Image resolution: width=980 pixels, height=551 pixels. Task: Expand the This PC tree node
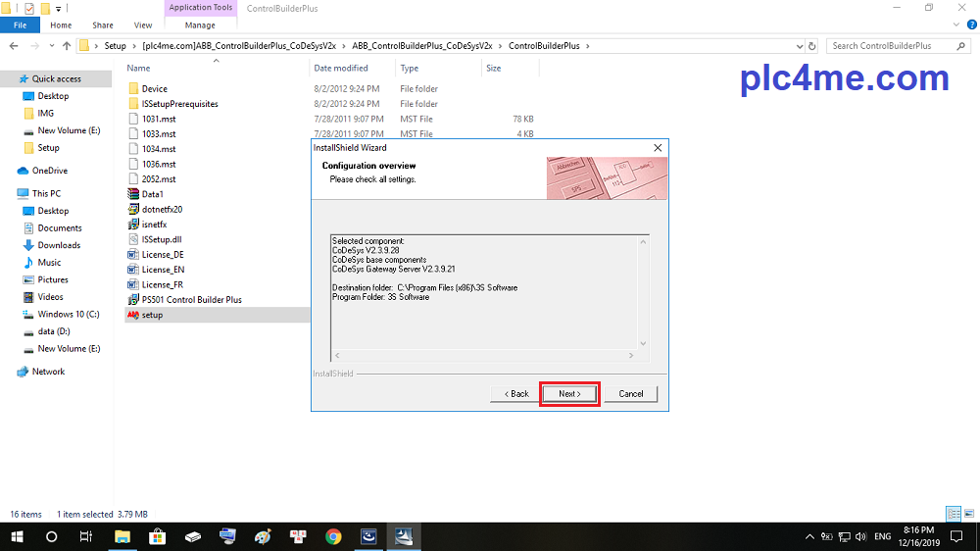(x=9, y=193)
